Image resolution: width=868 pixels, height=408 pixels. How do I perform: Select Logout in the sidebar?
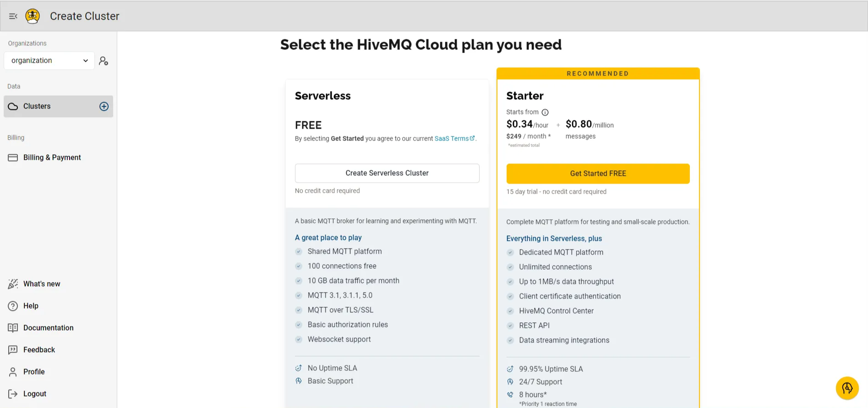58,394
